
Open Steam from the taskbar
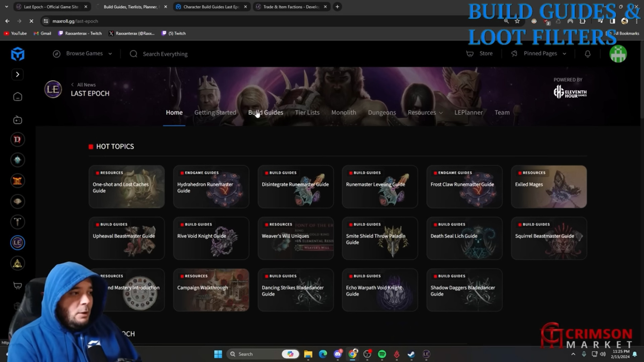(x=411, y=354)
